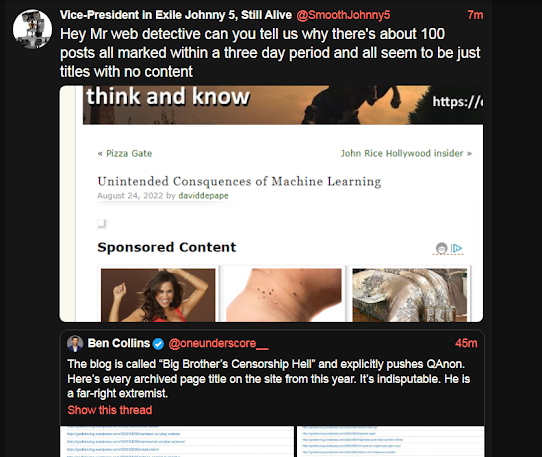Open Ben Collins profile avatar
This screenshot has width=542, height=457.
75,344
